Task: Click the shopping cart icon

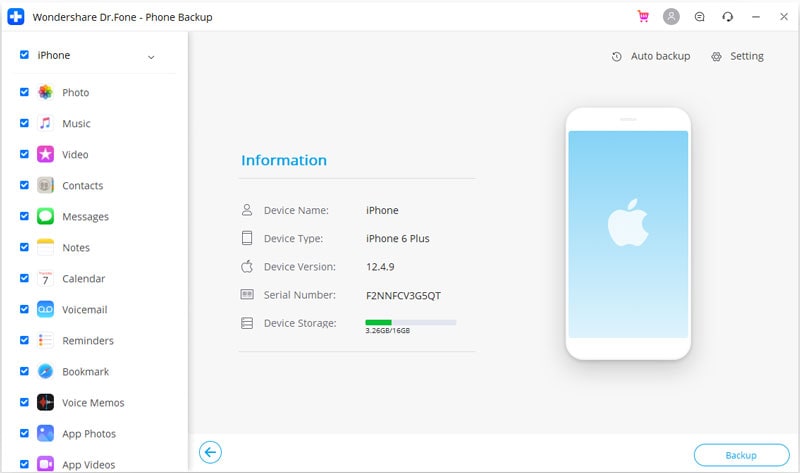Action: 643,17
